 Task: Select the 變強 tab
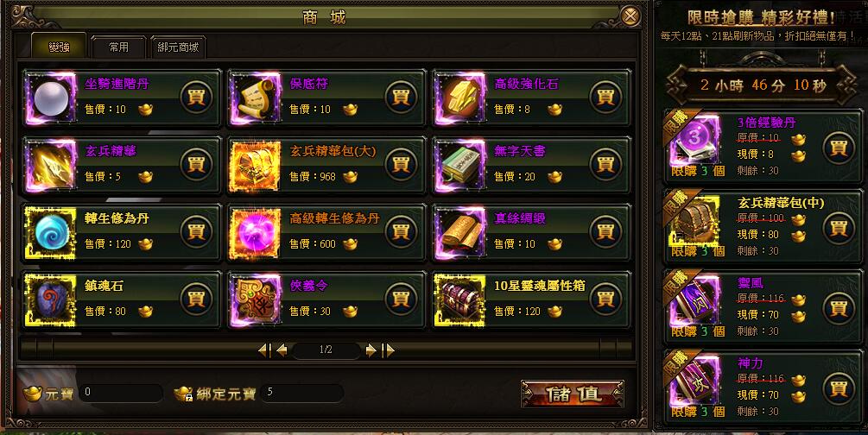pos(59,46)
